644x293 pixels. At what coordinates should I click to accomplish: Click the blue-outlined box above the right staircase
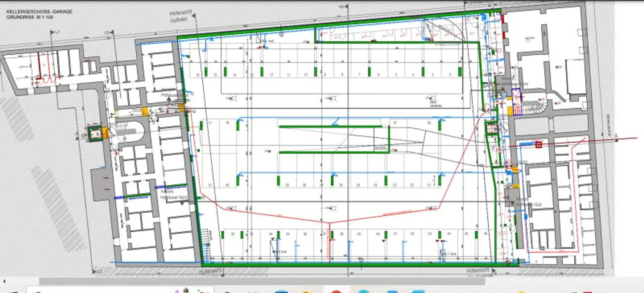(x=516, y=95)
